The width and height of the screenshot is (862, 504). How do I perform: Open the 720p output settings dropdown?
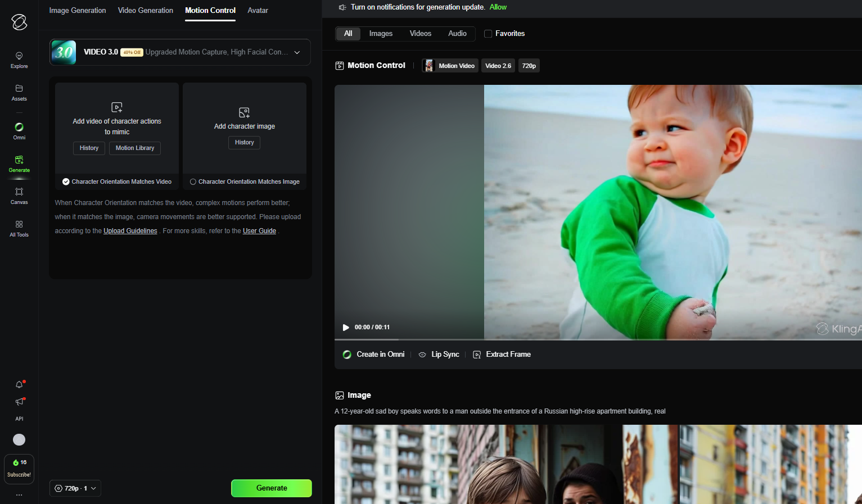pos(75,488)
